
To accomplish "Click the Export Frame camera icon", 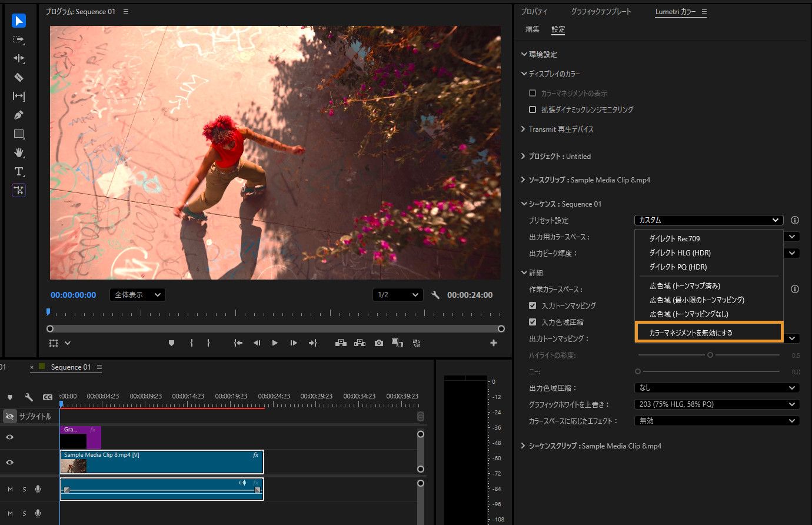I will point(379,343).
